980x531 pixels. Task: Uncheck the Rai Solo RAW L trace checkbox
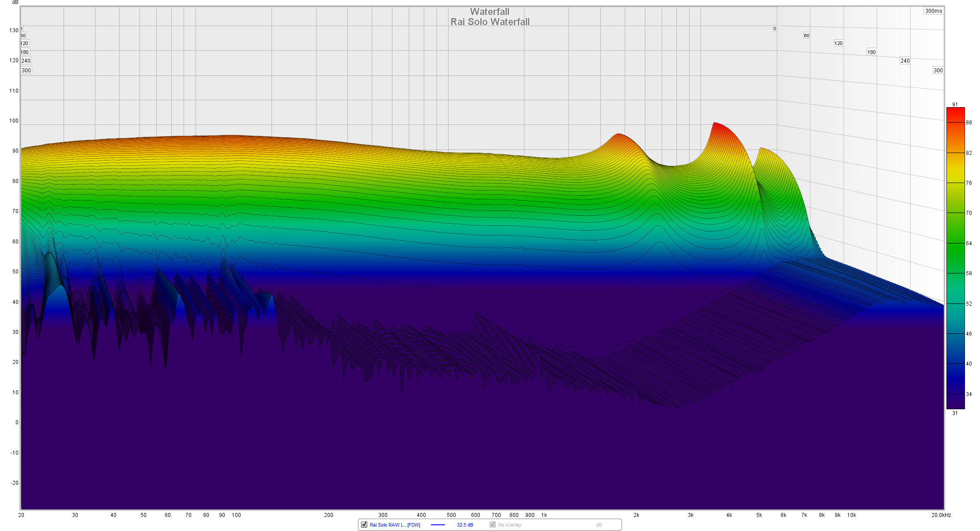[364, 524]
